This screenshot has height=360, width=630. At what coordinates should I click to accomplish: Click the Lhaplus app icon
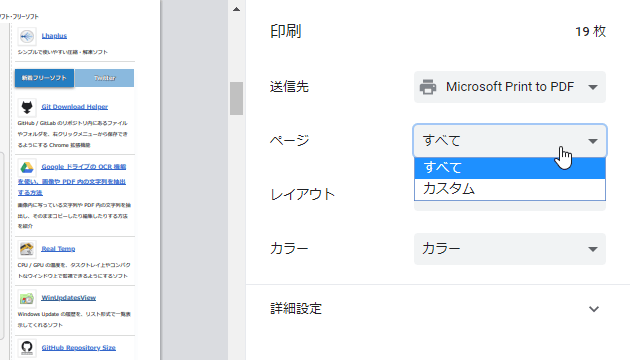pos(27,37)
